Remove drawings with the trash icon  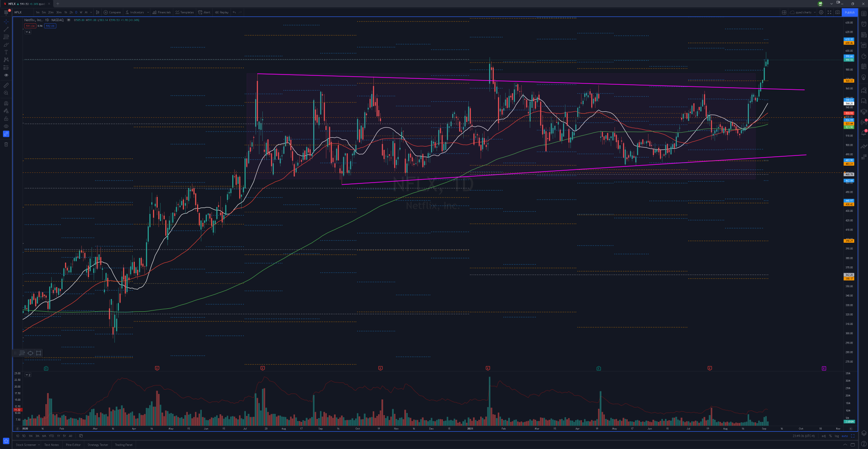point(6,144)
